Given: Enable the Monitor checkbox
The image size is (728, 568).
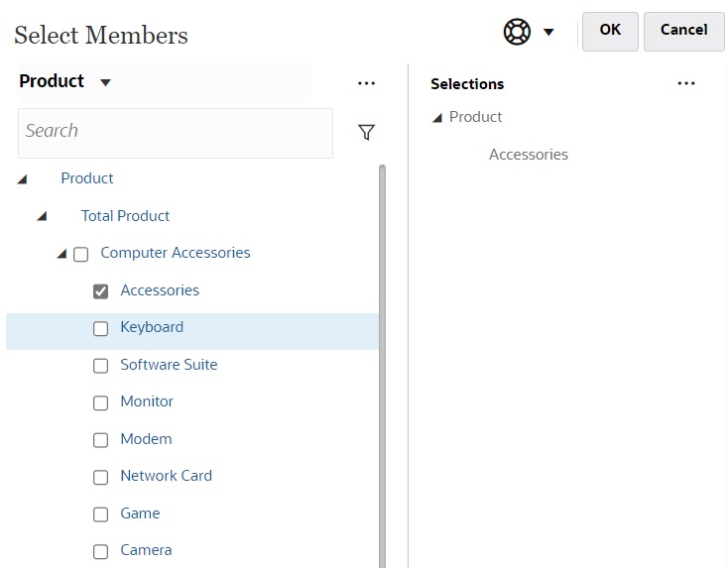Looking at the screenshot, I should (100, 402).
